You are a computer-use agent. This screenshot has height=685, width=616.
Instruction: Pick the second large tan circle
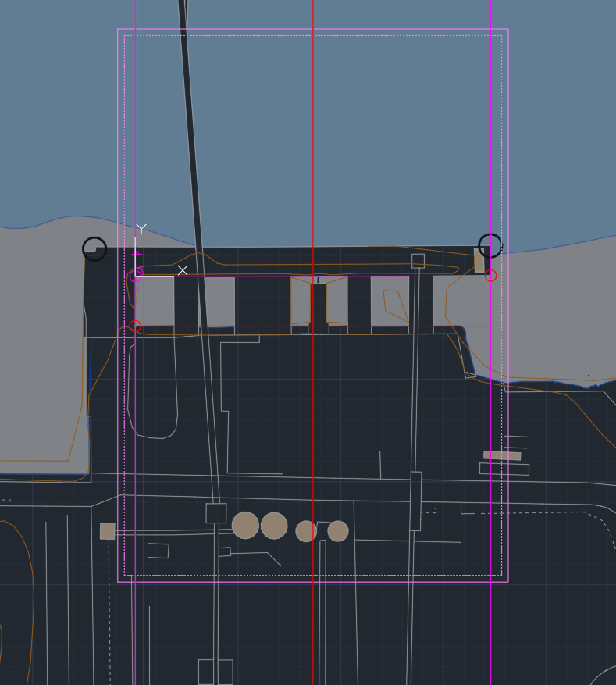coord(274,526)
